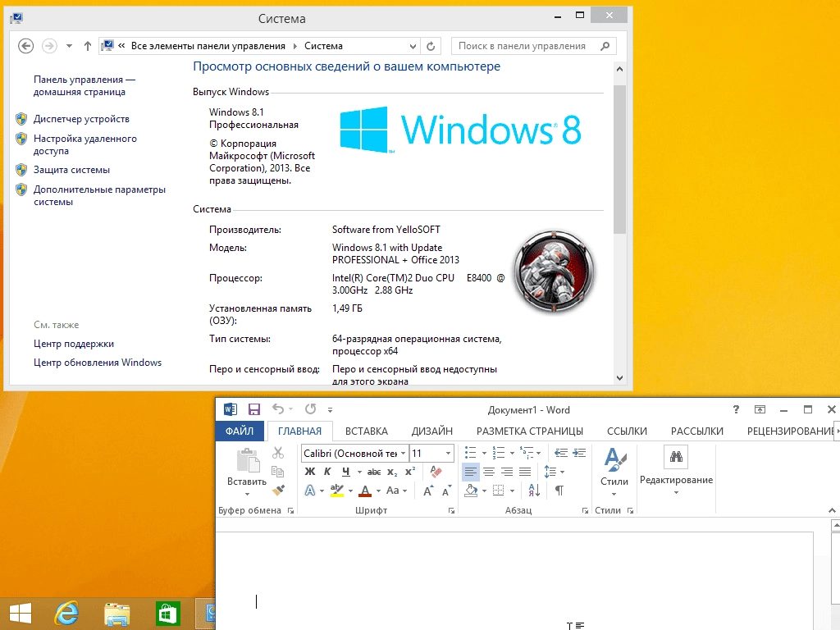The width and height of the screenshot is (840, 630).
Task: Toggle left text alignment
Action: [x=470, y=472]
